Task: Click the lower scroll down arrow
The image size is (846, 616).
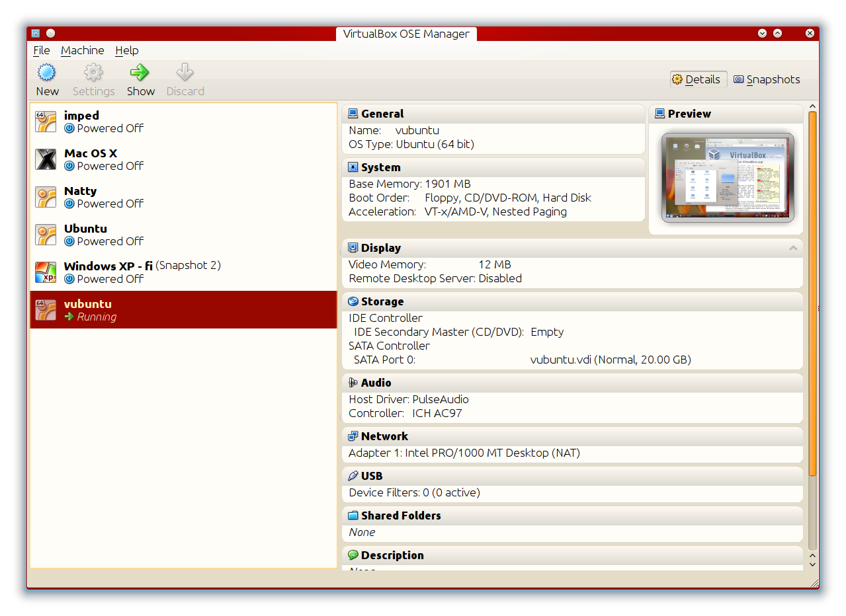Action: (812, 564)
